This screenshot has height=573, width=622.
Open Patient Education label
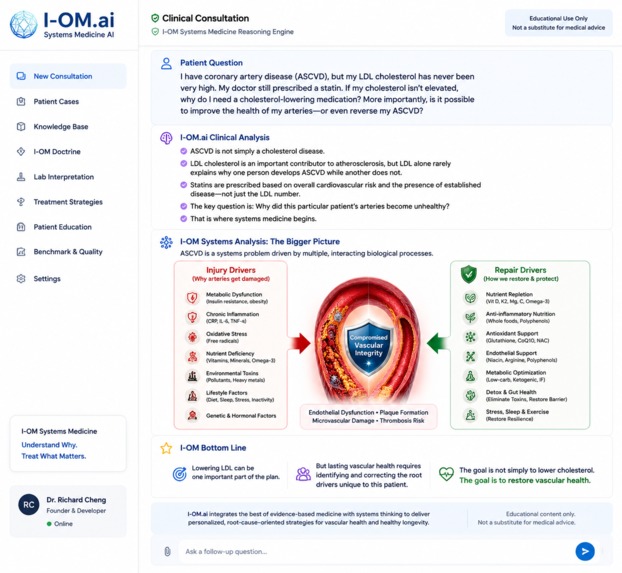click(x=62, y=227)
